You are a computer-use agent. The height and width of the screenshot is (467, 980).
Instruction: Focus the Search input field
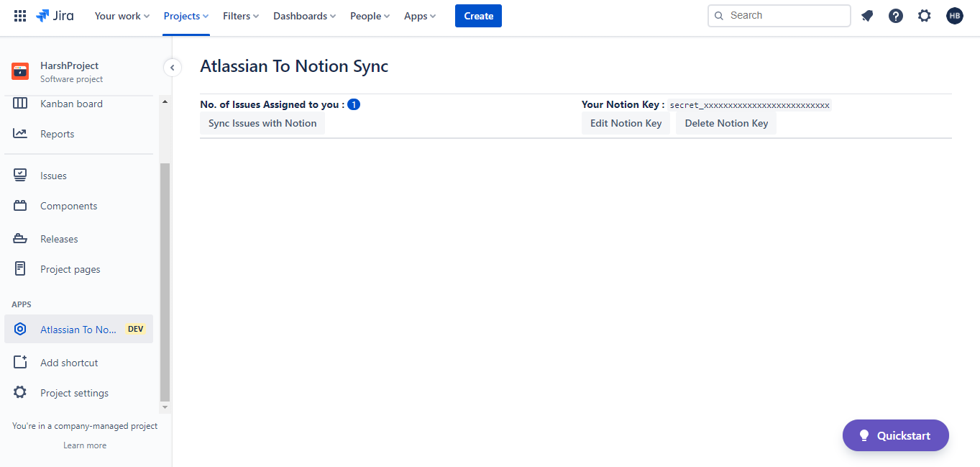(x=779, y=16)
